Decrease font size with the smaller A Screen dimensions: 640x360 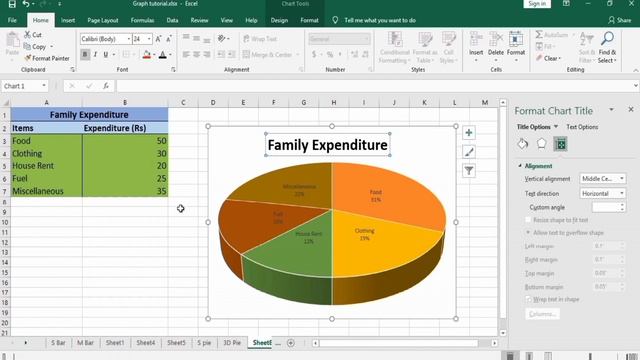tap(169, 39)
